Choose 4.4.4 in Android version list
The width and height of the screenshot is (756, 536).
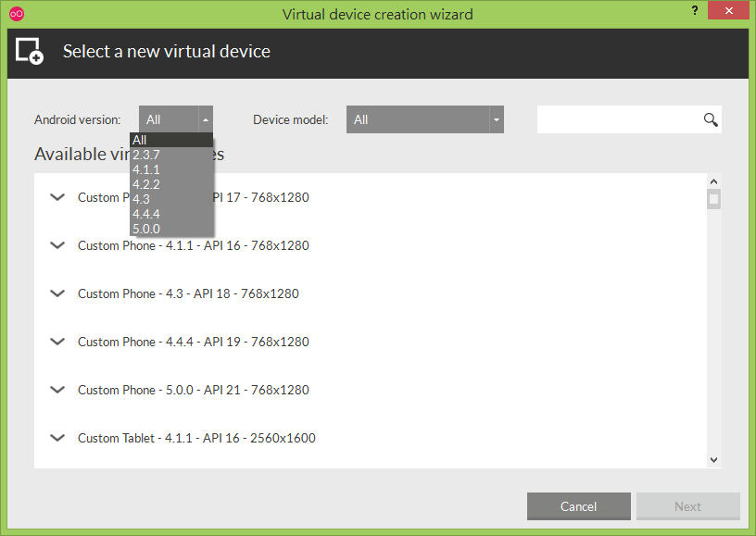[171, 214]
